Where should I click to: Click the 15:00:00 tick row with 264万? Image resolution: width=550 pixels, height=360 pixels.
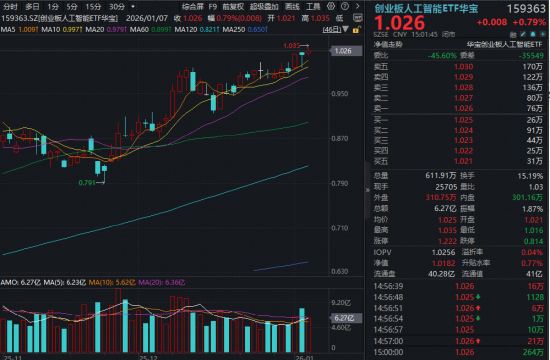click(x=458, y=352)
